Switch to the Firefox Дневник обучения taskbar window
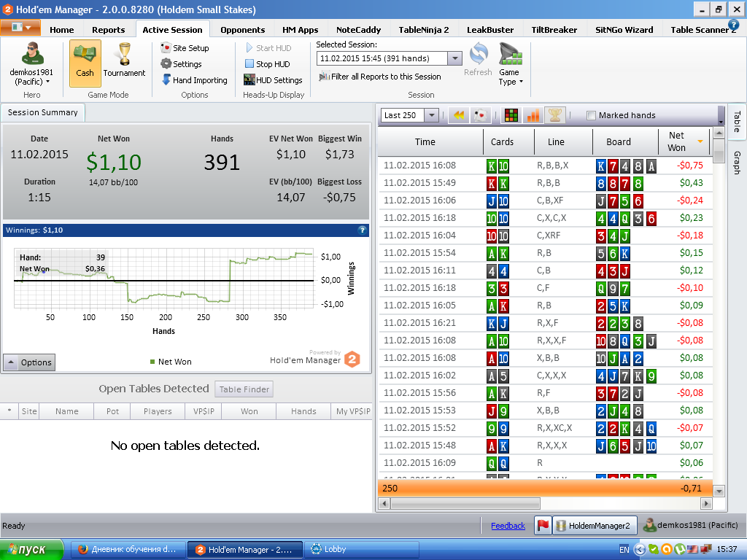The width and height of the screenshot is (747, 560). pos(128,550)
